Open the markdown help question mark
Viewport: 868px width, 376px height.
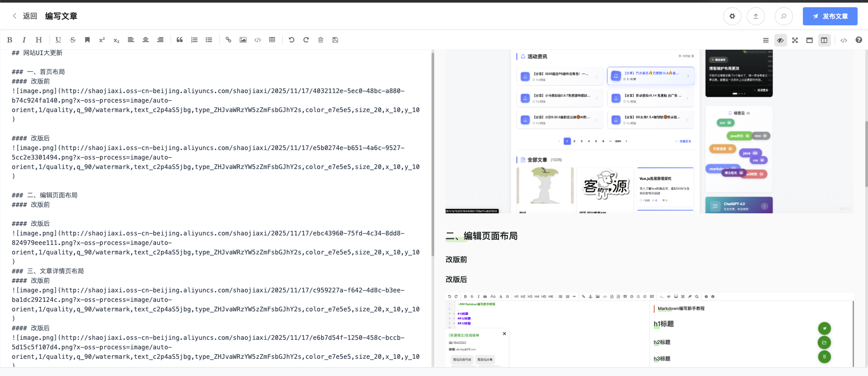click(x=859, y=40)
